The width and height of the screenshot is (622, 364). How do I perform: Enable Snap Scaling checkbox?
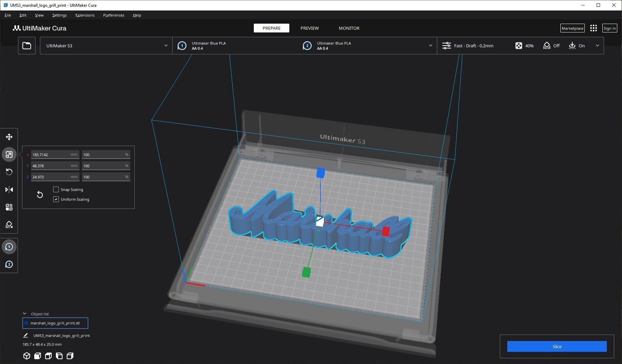click(56, 189)
